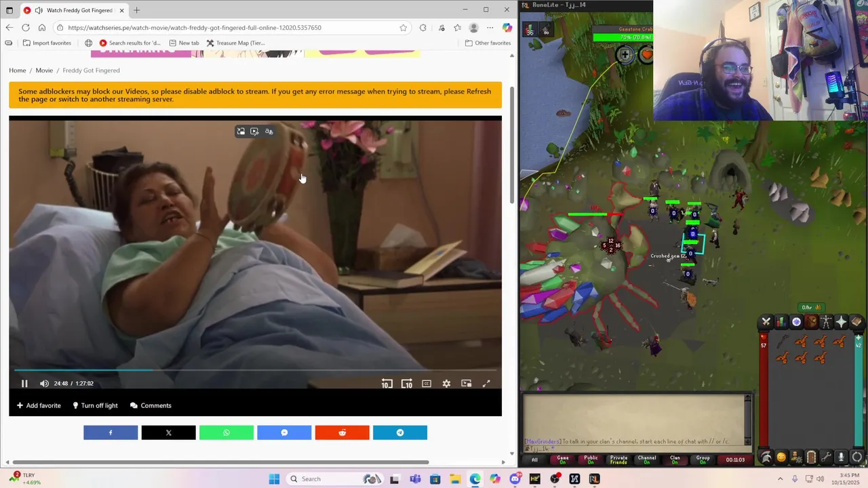The width and height of the screenshot is (868, 488).
Task: Open the Other favorites folder
Action: 488,43
